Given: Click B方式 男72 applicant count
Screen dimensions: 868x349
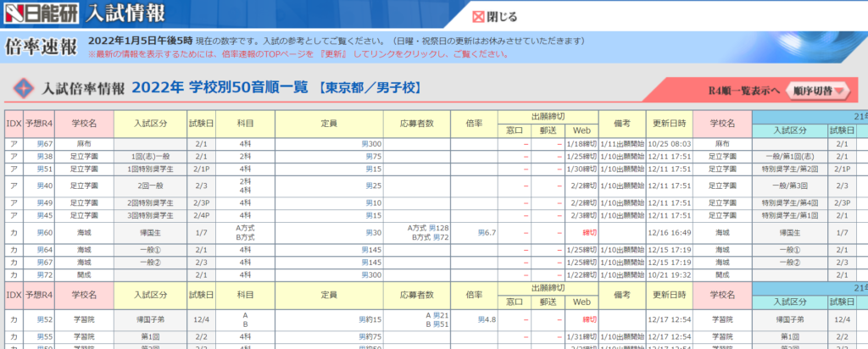Looking at the screenshot, I should (430, 236).
